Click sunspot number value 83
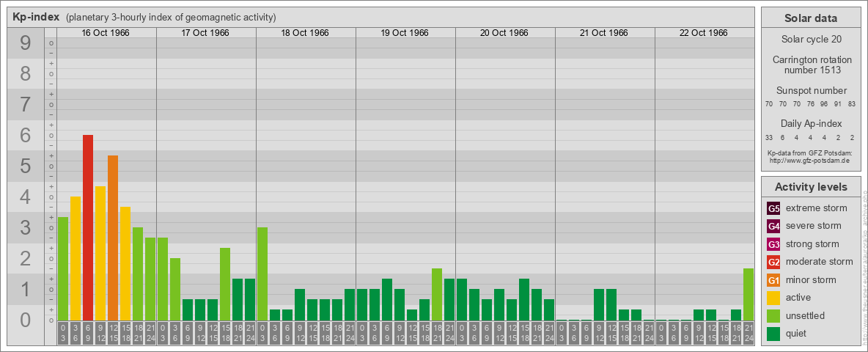 (851, 104)
